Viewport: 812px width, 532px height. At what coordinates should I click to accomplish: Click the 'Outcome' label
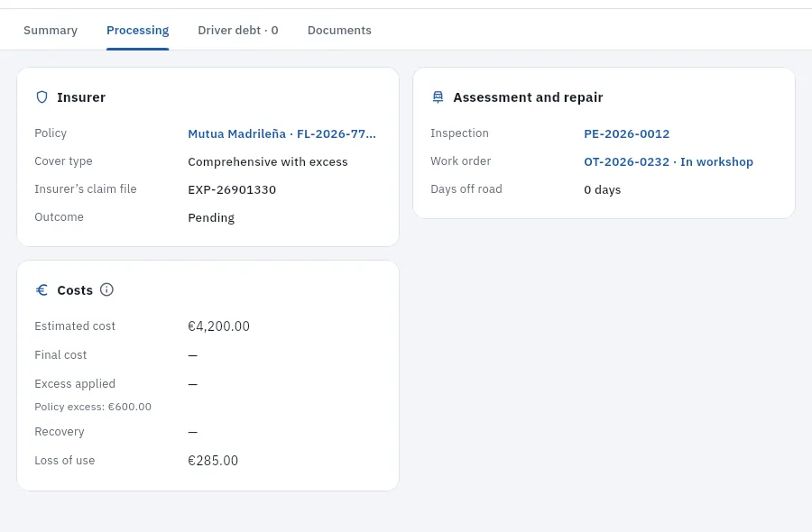coord(59,217)
